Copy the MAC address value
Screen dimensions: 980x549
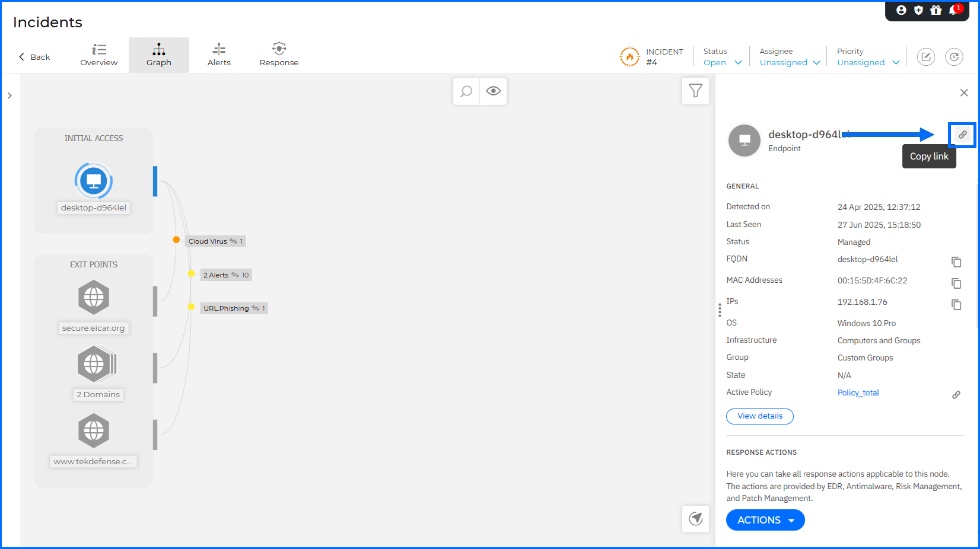coord(956,283)
